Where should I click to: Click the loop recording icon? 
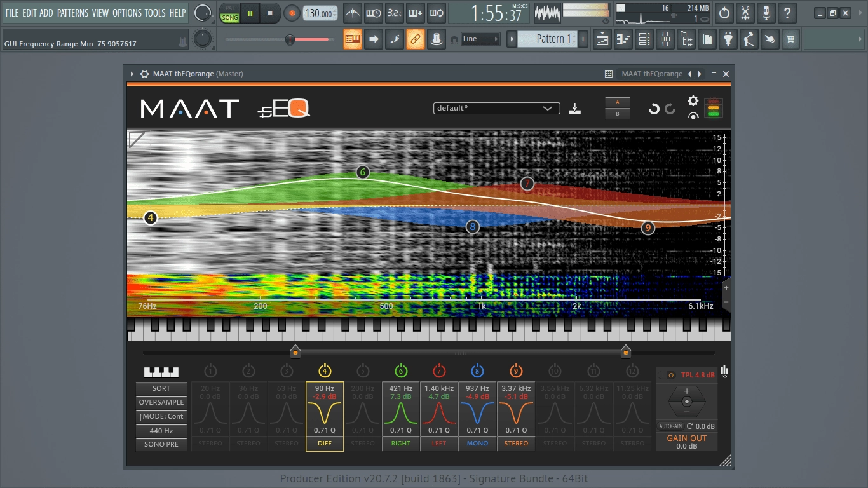tap(437, 13)
